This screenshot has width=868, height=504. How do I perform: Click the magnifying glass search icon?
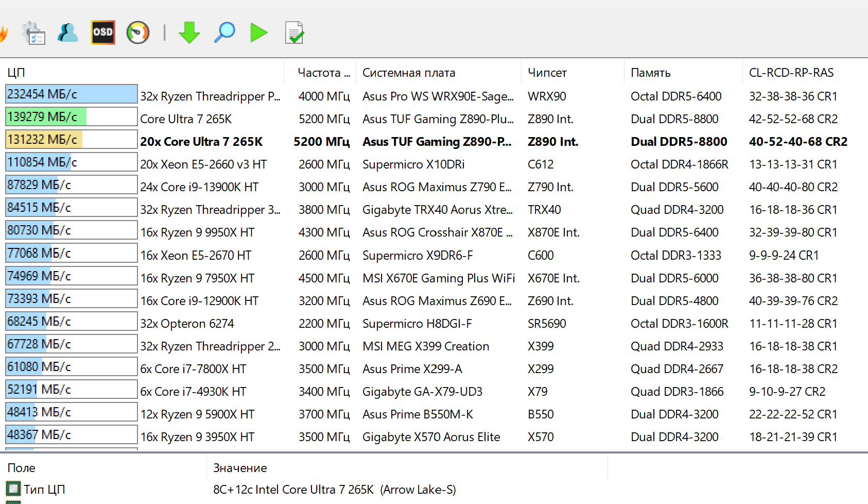pos(224,32)
